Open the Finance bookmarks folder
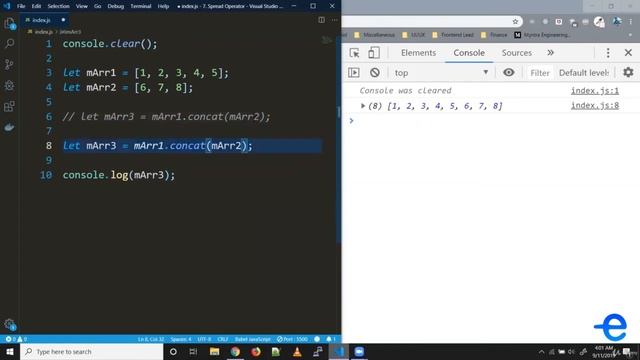This screenshot has height=360, width=640. point(493,35)
